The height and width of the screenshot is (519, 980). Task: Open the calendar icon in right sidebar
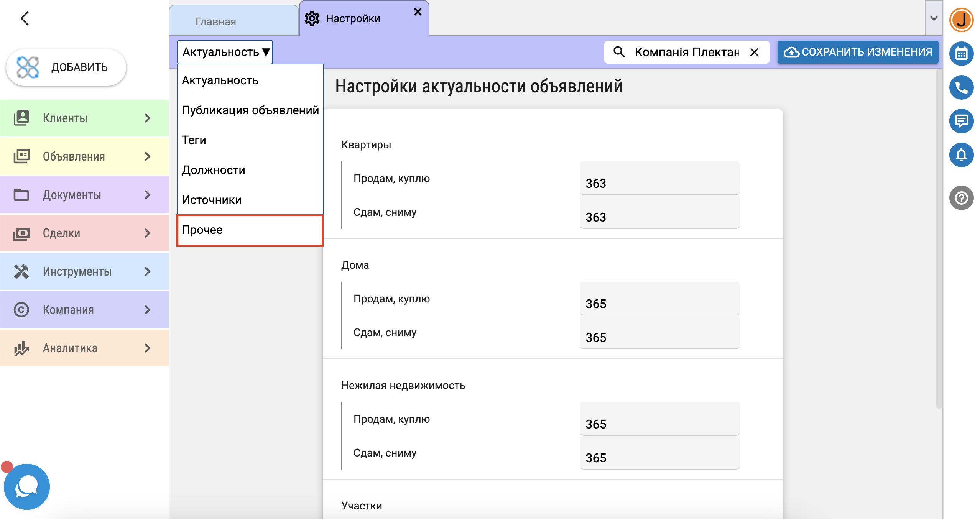(x=961, y=54)
